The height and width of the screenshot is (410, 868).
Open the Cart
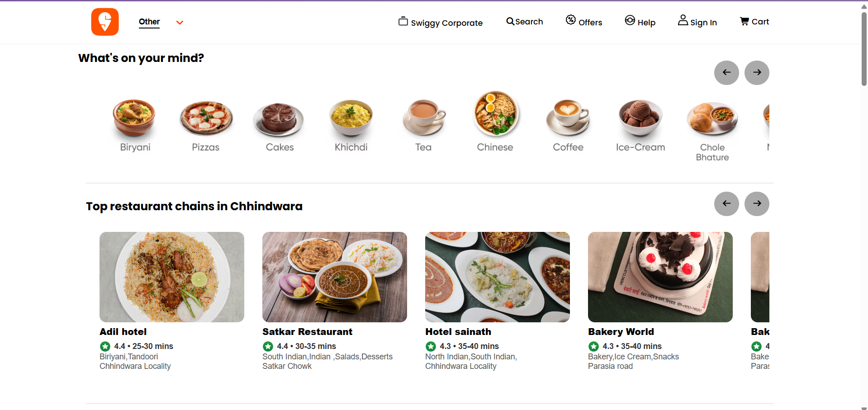(x=754, y=21)
